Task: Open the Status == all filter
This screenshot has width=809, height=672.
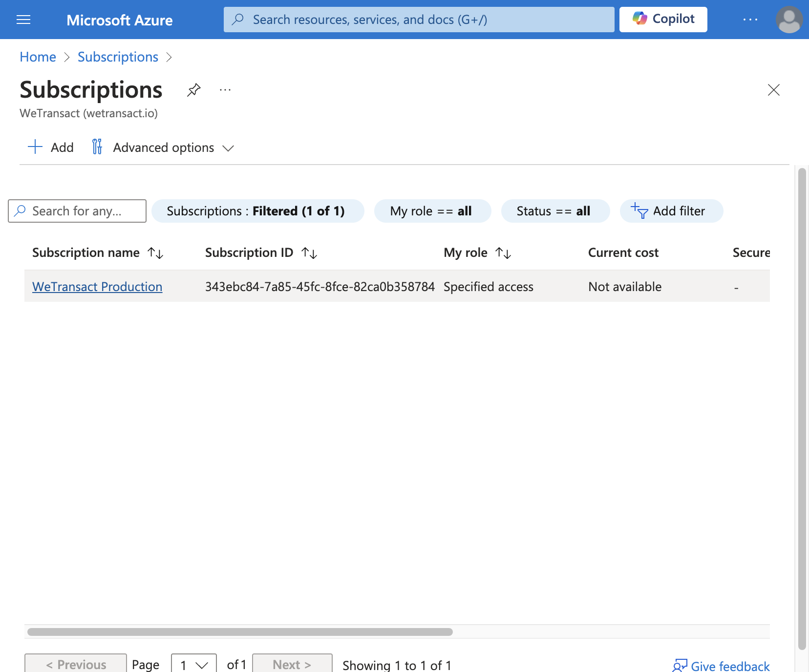Action: [x=555, y=211]
